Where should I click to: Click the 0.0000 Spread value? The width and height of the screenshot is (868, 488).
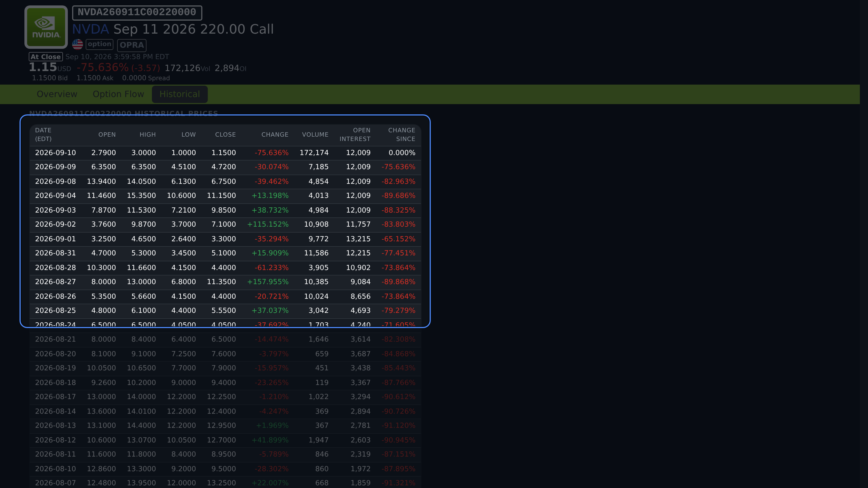tap(146, 78)
